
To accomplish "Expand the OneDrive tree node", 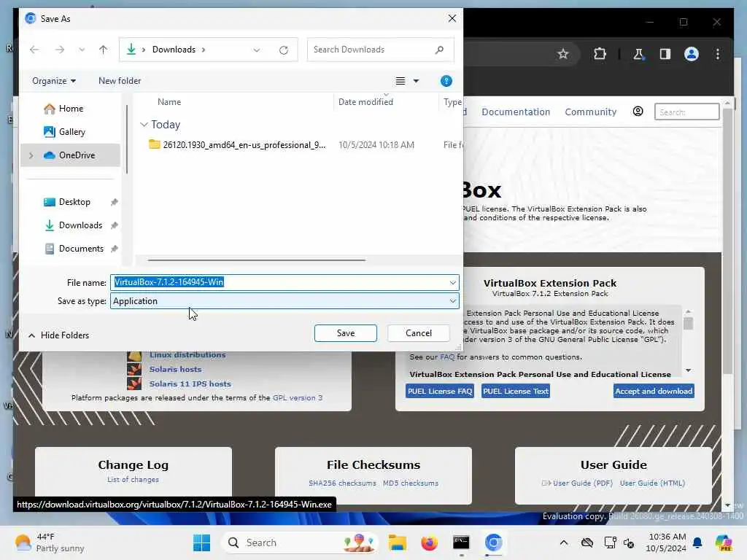I will 31,155.
